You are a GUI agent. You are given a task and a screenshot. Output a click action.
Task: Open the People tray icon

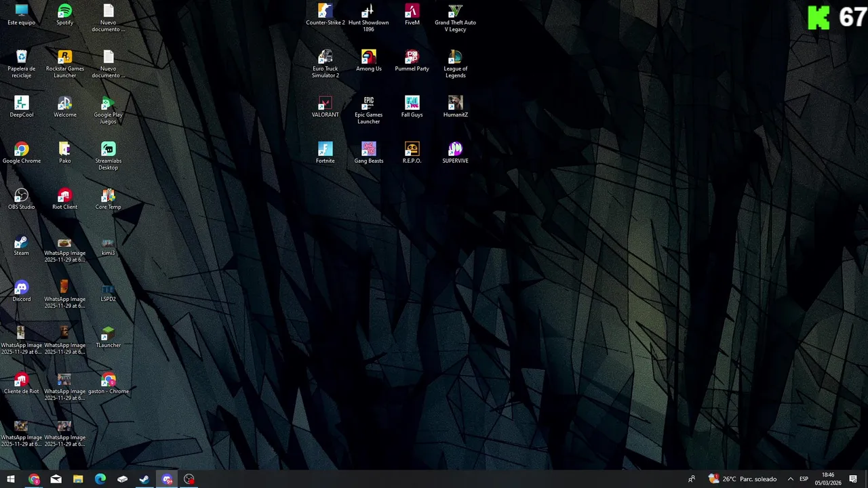[x=691, y=479]
